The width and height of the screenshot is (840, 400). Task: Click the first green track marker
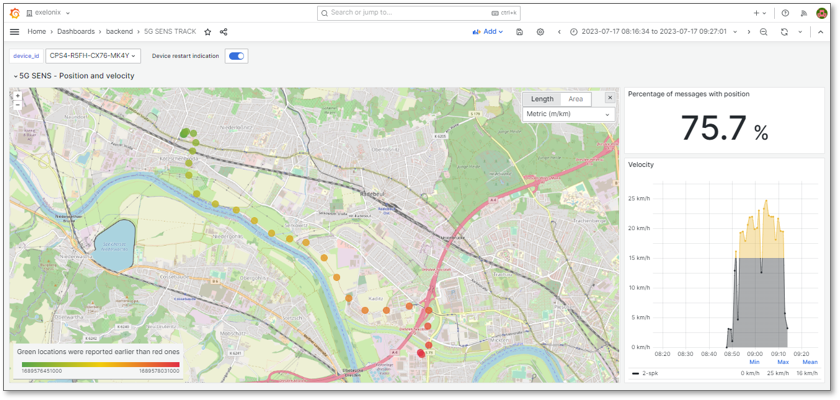point(184,133)
